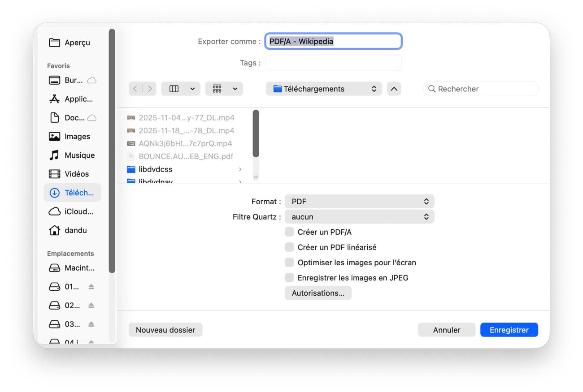The image size is (583, 392).
Task: Click the Autorisations… button
Action: [318, 293]
